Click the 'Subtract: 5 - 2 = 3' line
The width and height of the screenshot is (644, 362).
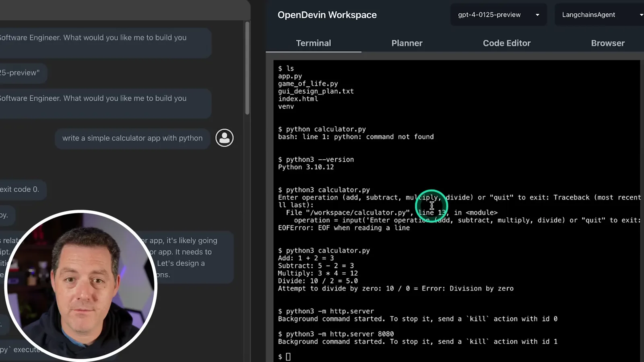coord(316,266)
